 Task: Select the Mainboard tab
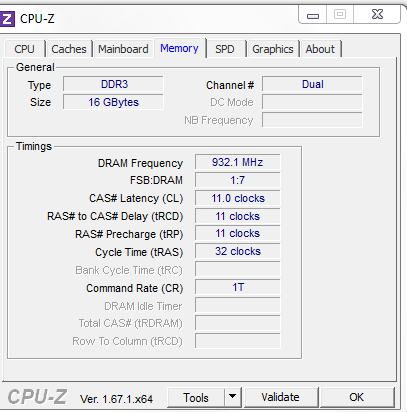click(123, 49)
